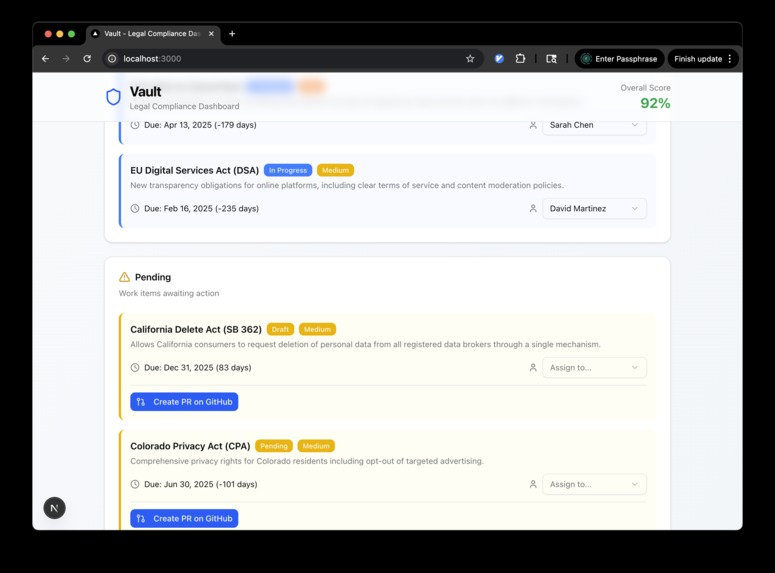Open the Next.js dev tools N badge

[54, 508]
